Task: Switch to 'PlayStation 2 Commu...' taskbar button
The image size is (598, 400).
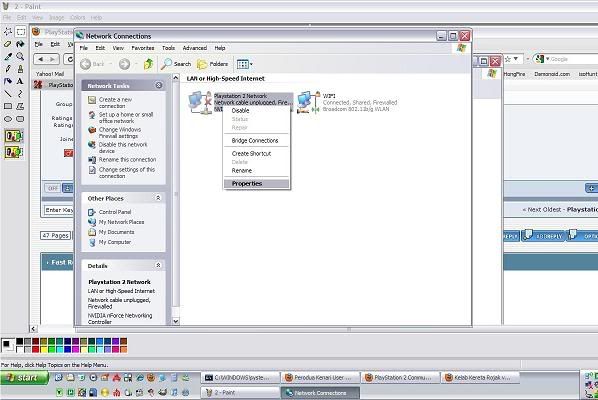Action: click(x=400, y=378)
